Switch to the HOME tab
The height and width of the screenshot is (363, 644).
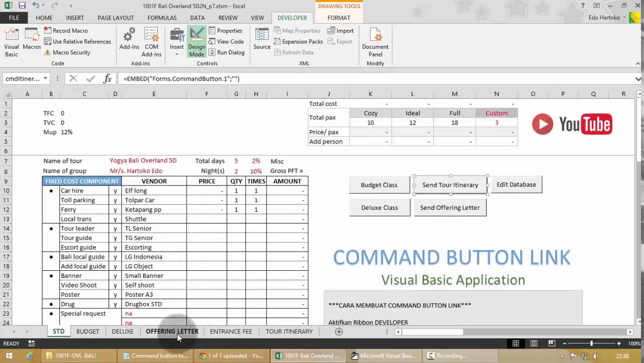point(44,18)
